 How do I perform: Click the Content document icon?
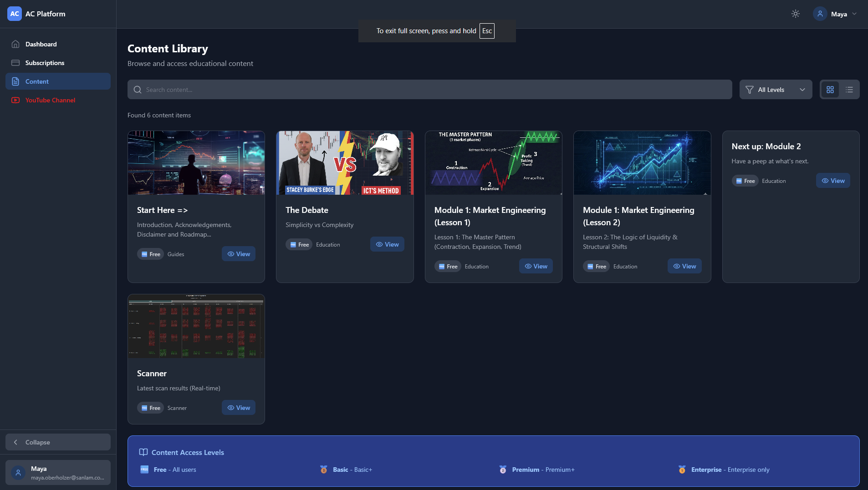(15, 81)
